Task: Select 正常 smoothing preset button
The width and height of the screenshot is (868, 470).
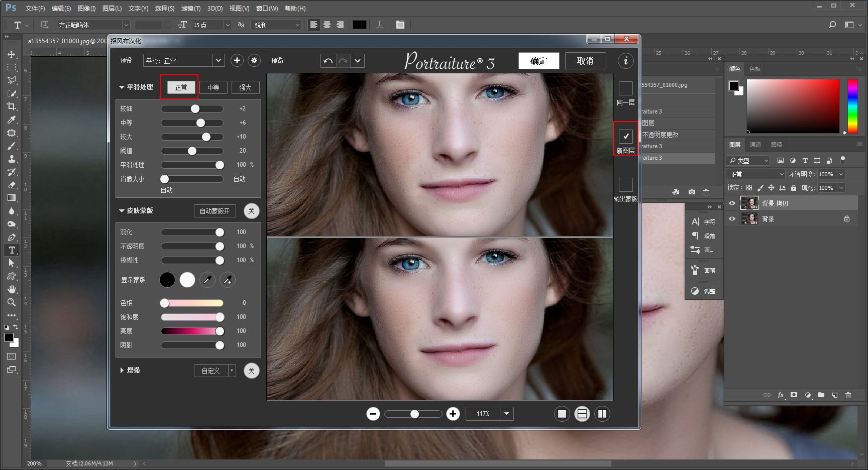Action: tap(181, 87)
